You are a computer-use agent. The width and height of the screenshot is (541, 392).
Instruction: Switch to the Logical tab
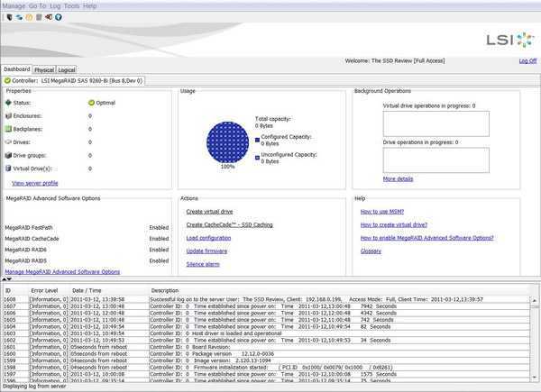point(67,70)
